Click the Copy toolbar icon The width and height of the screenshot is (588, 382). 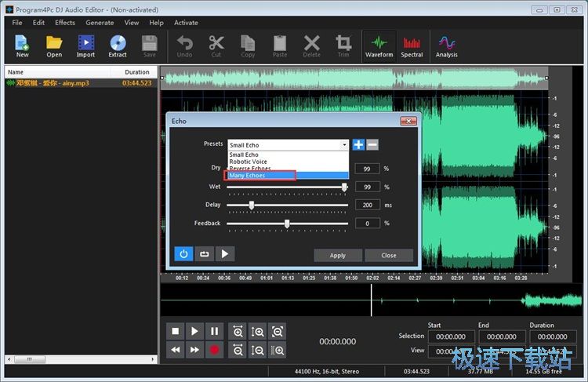(x=248, y=46)
